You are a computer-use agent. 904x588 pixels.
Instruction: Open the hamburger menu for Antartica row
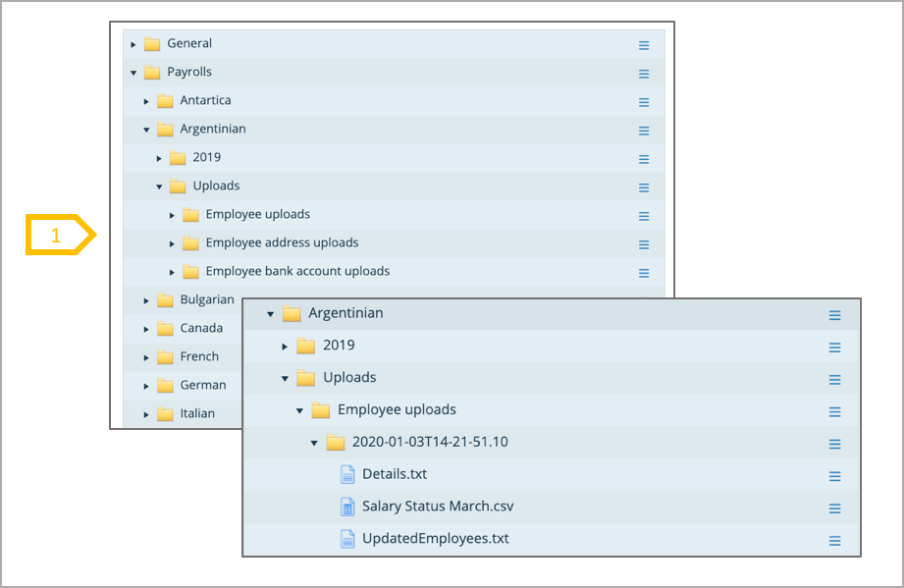[x=644, y=102]
